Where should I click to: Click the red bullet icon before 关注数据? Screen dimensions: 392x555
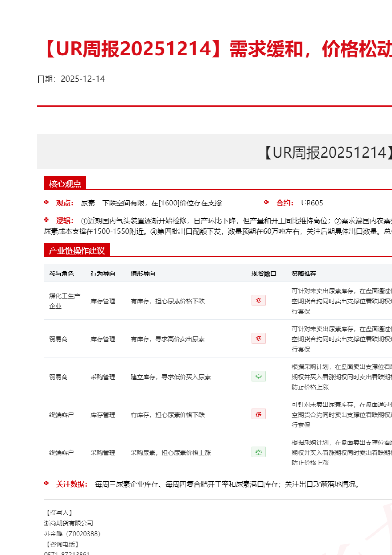[46, 483]
